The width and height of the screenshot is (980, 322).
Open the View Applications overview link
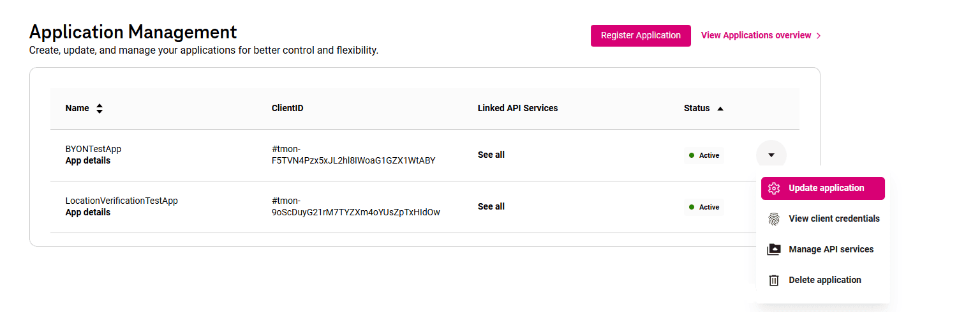pos(756,36)
